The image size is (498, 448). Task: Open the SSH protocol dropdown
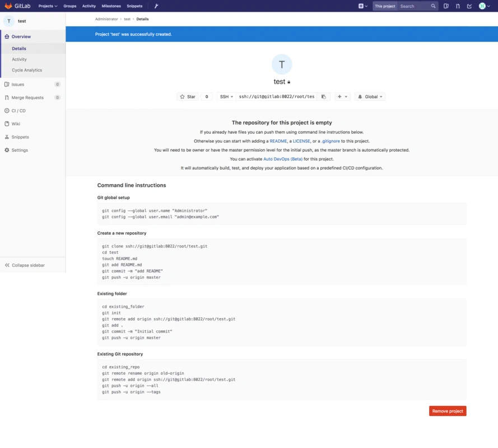tap(226, 97)
